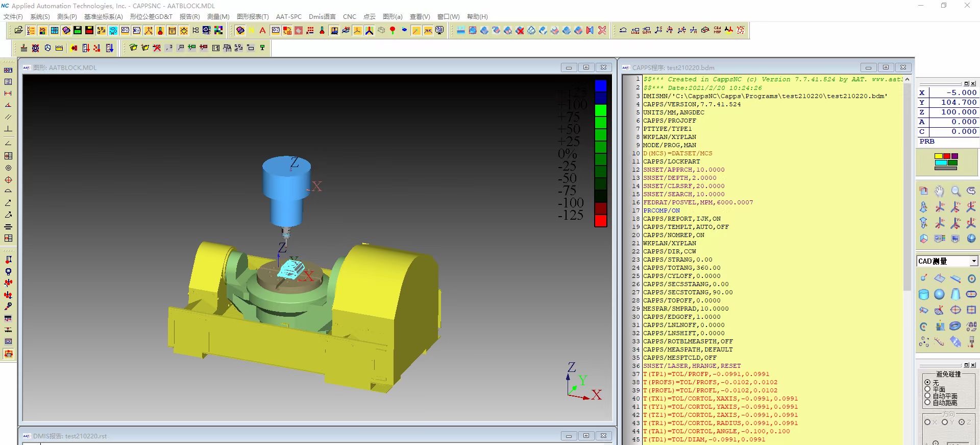This screenshot has width=980, height=445.
Task: Click the red X delete toolbar icon
Action: (602, 31)
